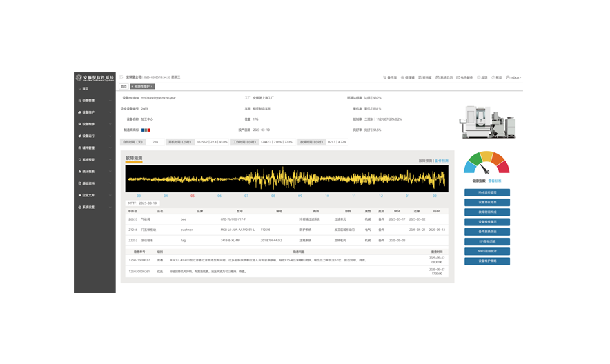Open the nsbox user dropdown
Viewport: 610px width, 364px height.
(x=514, y=77)
